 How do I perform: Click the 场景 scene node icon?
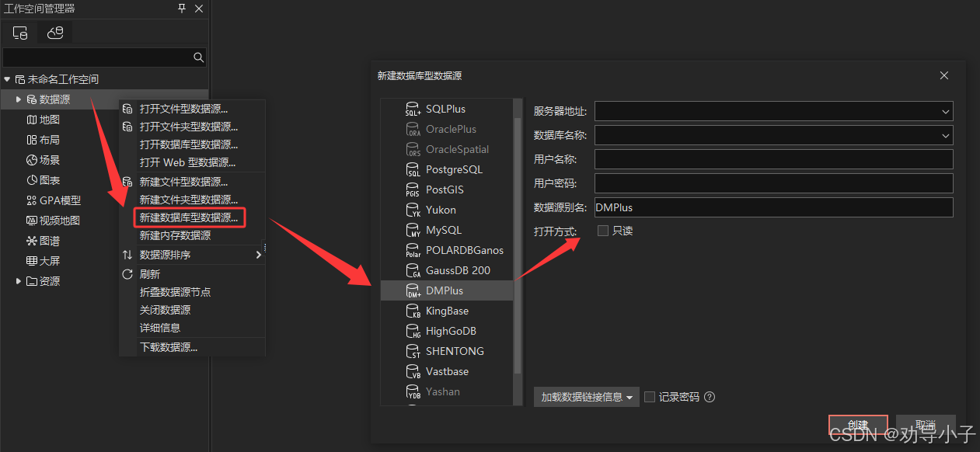point(32,160)
